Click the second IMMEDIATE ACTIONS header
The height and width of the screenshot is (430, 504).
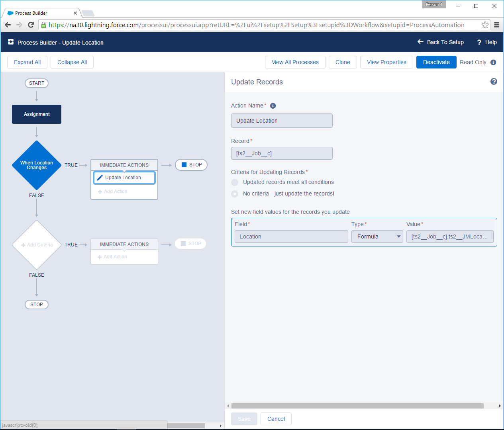[x=124, y=244]
